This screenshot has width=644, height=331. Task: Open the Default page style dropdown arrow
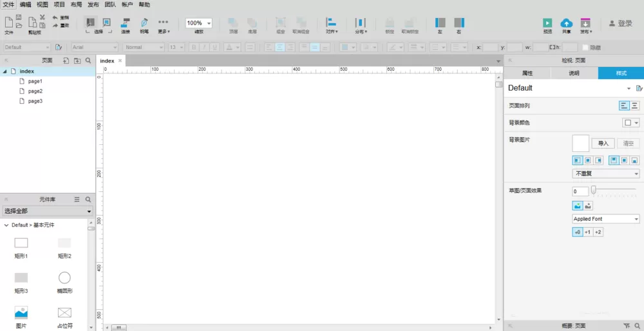click(629, 88)
